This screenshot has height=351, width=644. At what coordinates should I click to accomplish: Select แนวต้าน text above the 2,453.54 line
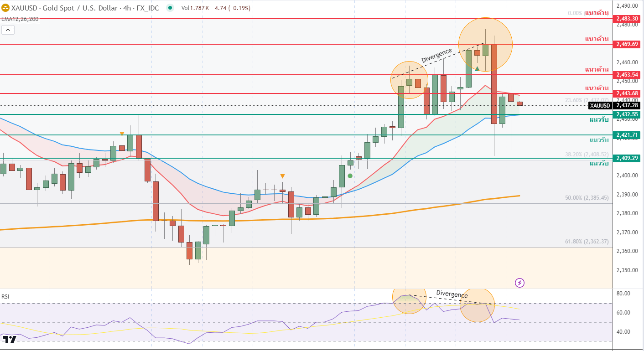pos(597,69)
